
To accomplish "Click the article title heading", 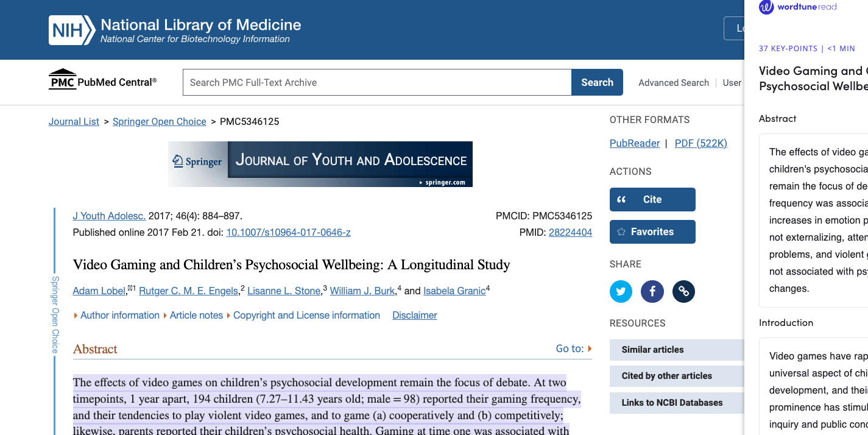I will [291, 265].
